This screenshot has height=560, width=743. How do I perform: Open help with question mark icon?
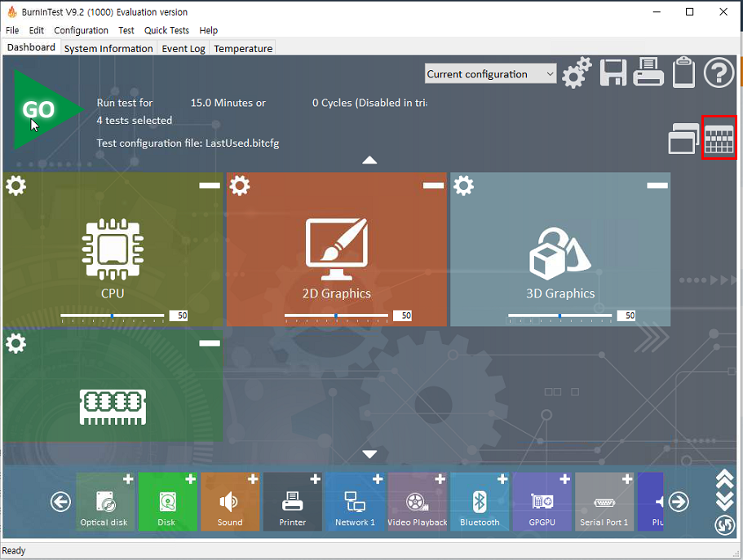coord(719,73)
